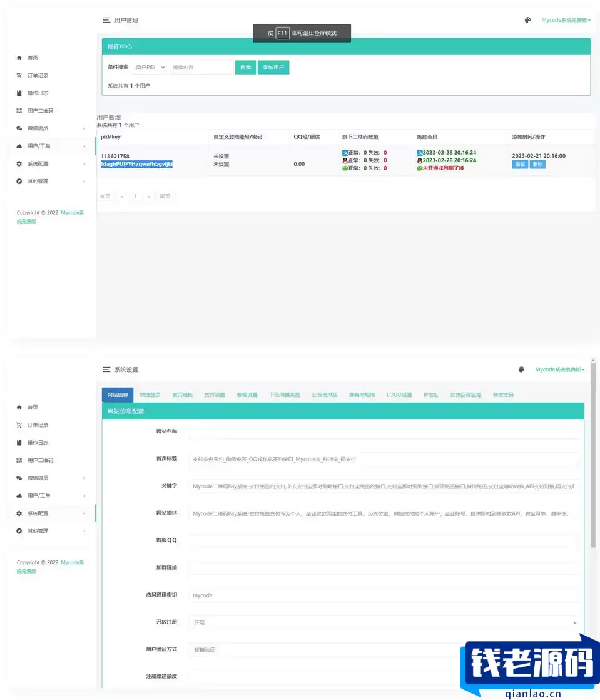Click the 用户二维码 QR icon in lower sidebar
Image resolution: width=600 pixels, height=700 pixels.
tap(19, 460)
